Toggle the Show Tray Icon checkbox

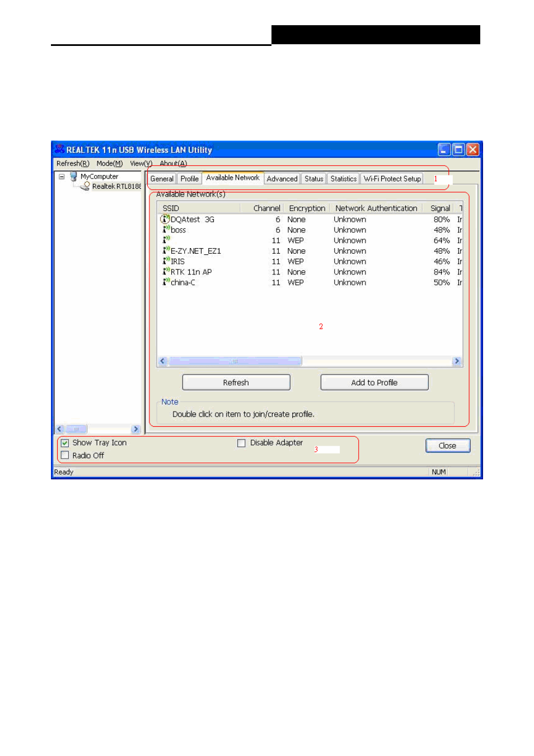(65, 443)
